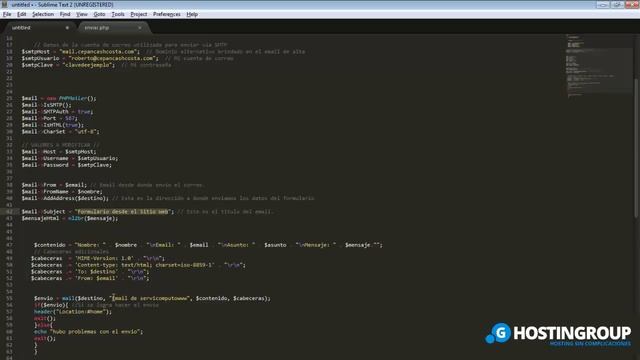Click the '$mail->Port' line
The image size is (640, 360).
tap(49, 118)
